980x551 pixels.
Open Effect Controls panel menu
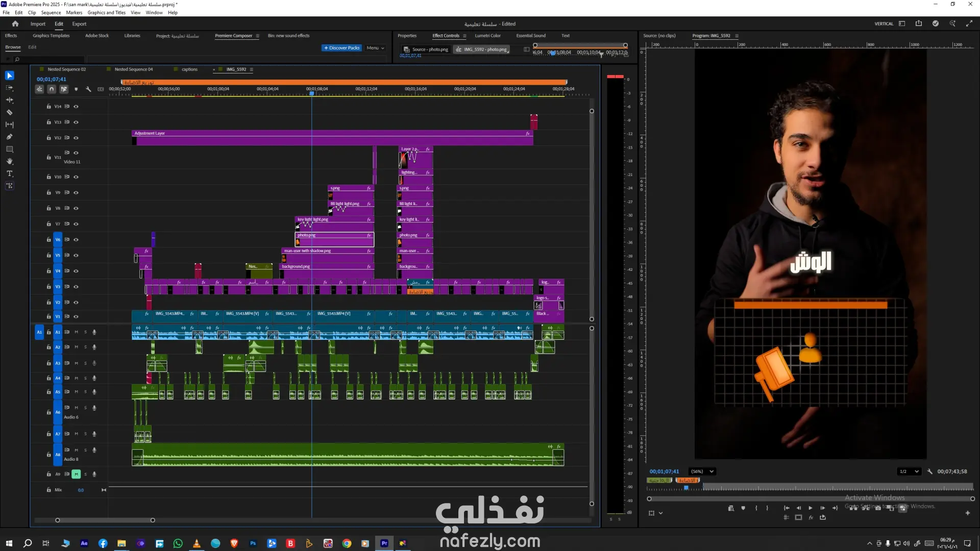pyautogui.click(x=464, y=36)
